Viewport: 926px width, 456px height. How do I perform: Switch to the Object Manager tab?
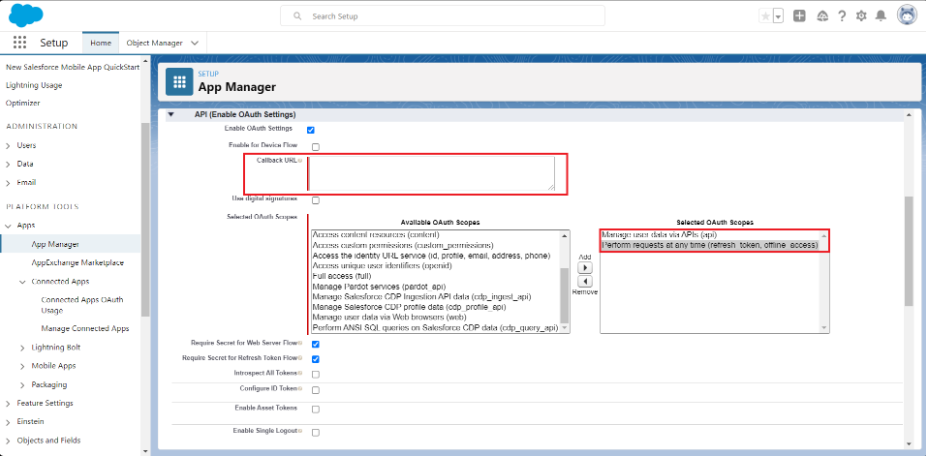(x=154, y=43)
